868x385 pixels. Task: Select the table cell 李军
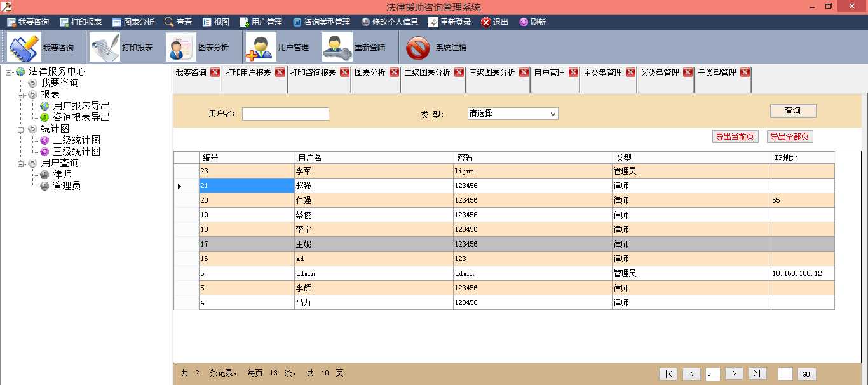pos(374,171)
